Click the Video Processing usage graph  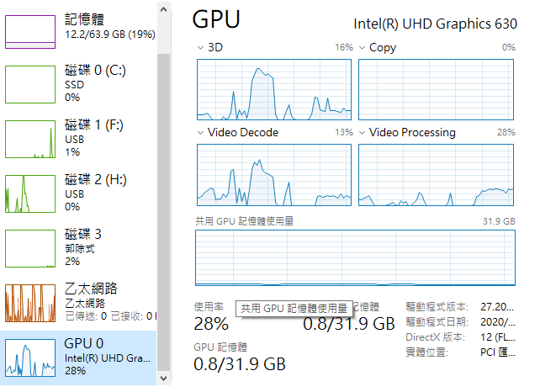point(436,175)
